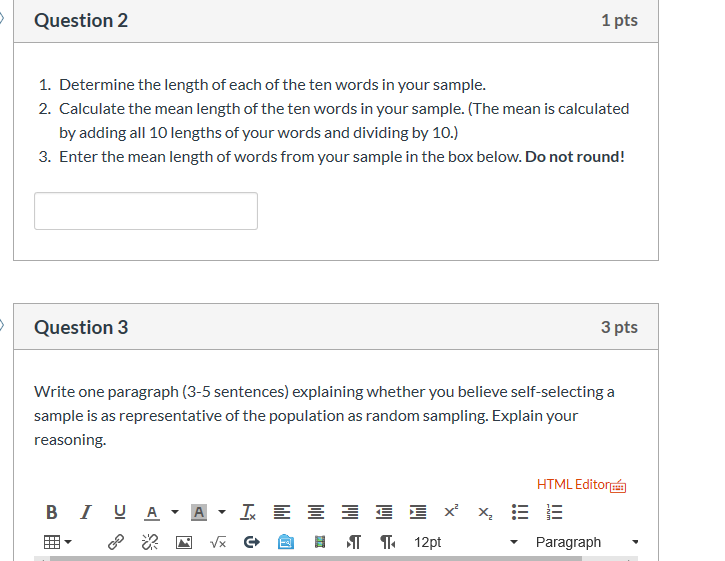The width and height of the screenshot is (725, 561).
Task: Click the '1 pts' label
Action: point(620,20)
